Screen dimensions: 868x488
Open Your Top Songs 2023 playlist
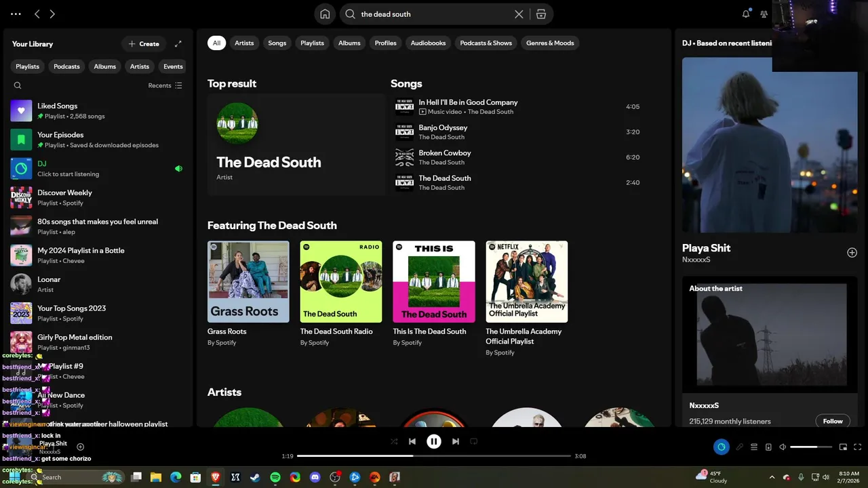[98, 313]
